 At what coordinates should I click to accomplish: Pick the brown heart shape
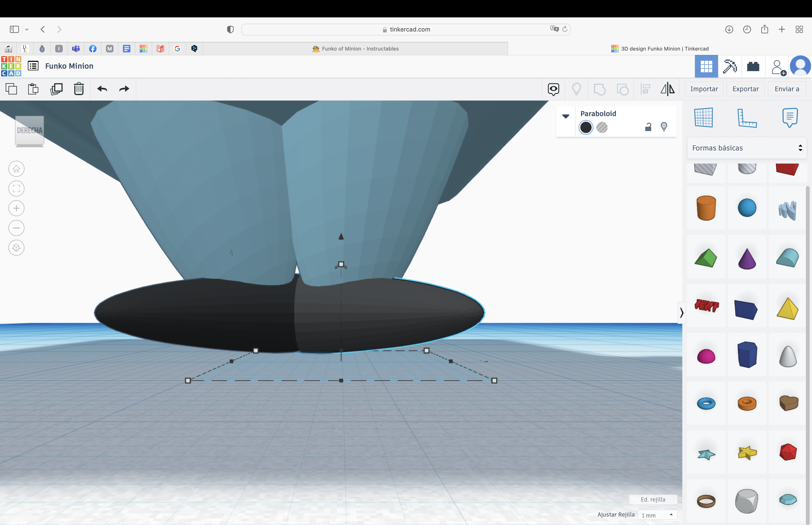tap(789, 403)
